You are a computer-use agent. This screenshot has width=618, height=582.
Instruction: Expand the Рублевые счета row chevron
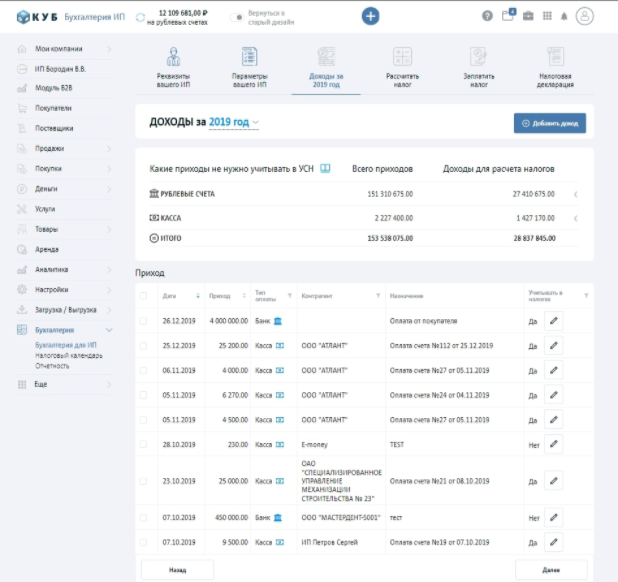[575, 194]
